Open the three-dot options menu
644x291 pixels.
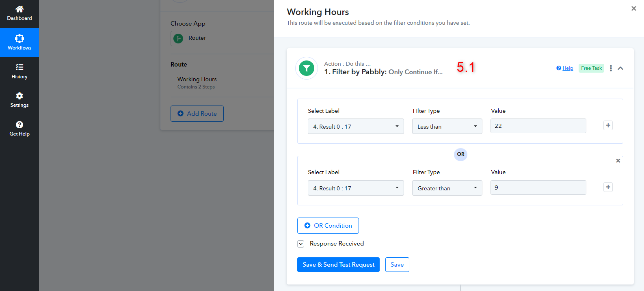point(611,68)
